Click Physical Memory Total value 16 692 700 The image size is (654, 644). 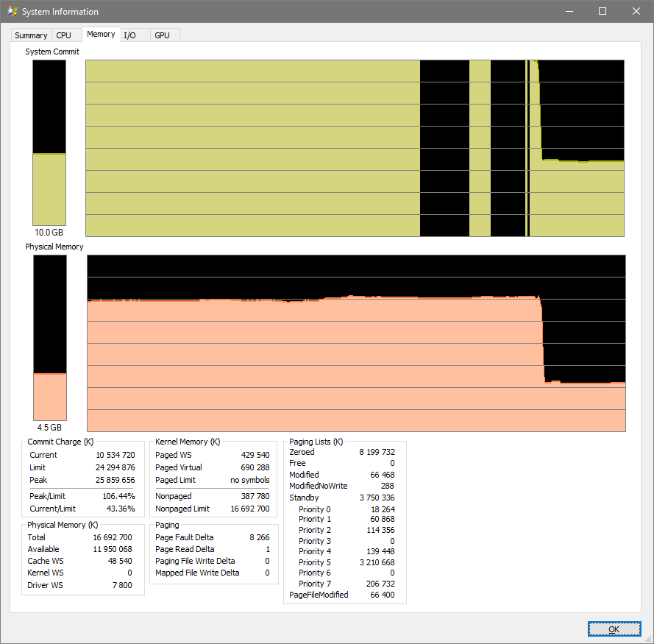(x=113, y=537)
